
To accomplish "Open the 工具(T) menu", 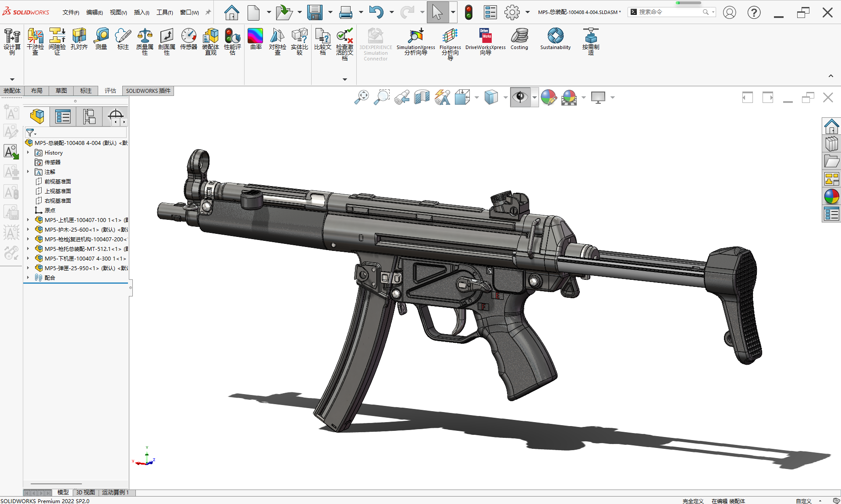I will click(x=165, y=12).
